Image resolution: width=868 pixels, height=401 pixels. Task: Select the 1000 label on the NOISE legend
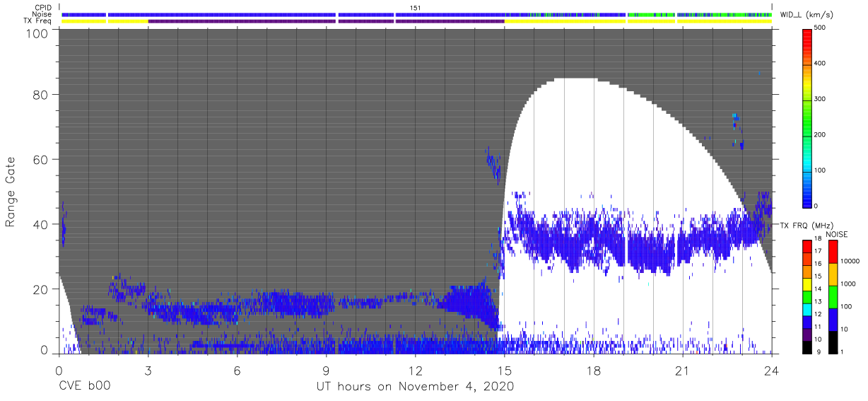(848, 284)
